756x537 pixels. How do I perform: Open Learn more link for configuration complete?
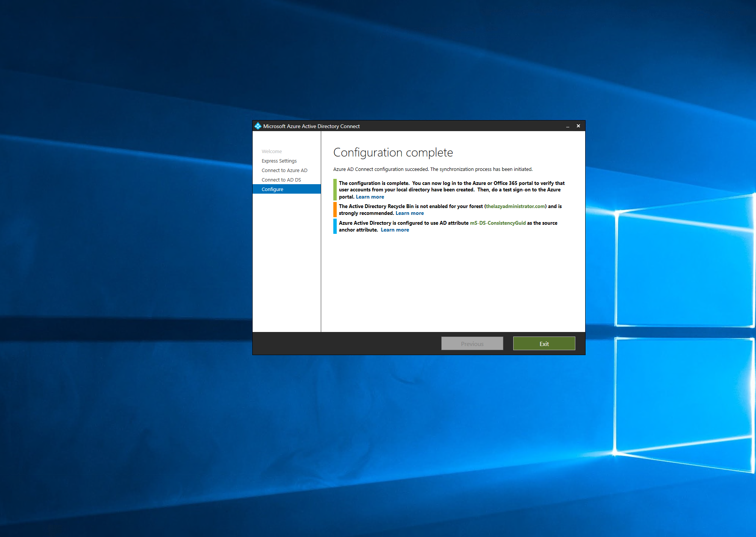click(370, 197)
